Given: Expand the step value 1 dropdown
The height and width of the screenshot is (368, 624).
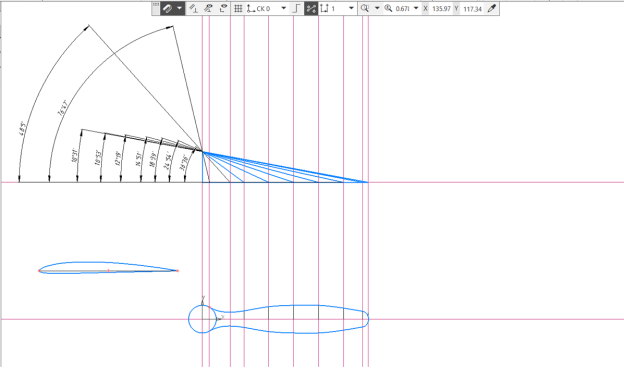Looking at the screenshot, I should 351,8.
